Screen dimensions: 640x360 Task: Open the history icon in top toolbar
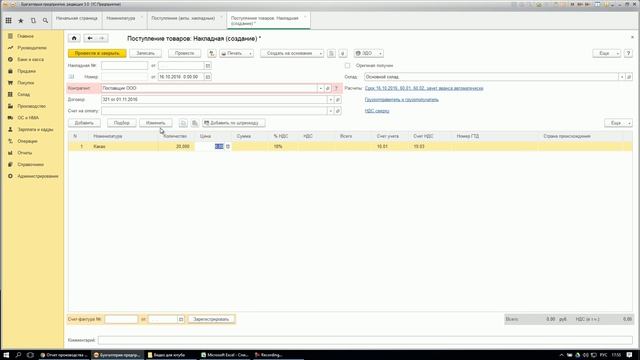point(33,20)
